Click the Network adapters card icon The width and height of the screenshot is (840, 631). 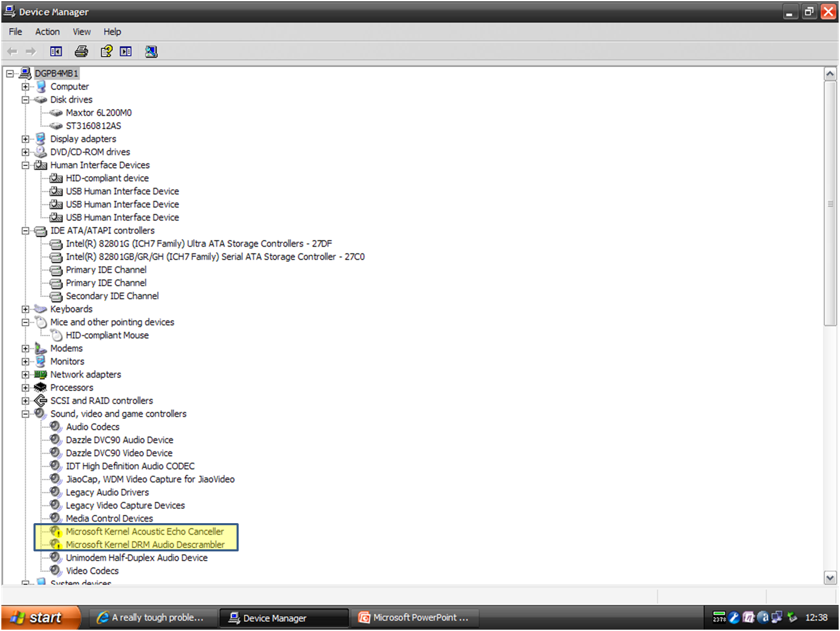(40, 374)
